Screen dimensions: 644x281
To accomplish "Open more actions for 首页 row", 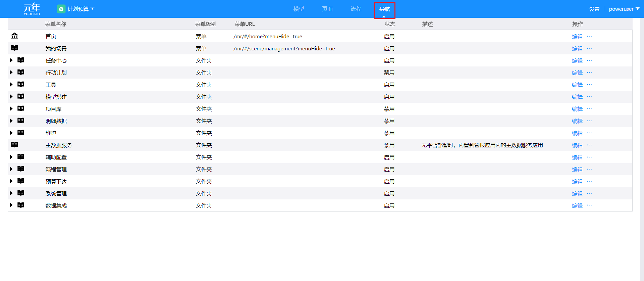I will [x=589, y=36].
